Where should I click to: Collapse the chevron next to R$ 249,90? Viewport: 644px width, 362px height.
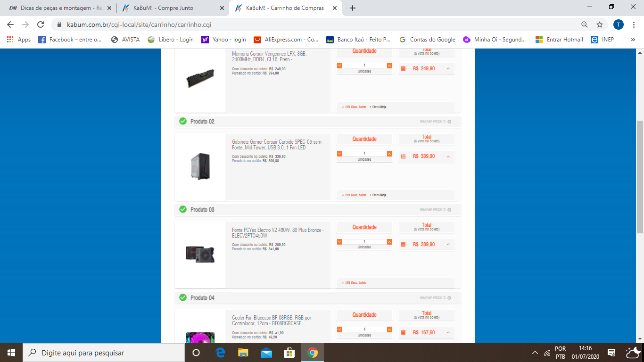point(448,68)
